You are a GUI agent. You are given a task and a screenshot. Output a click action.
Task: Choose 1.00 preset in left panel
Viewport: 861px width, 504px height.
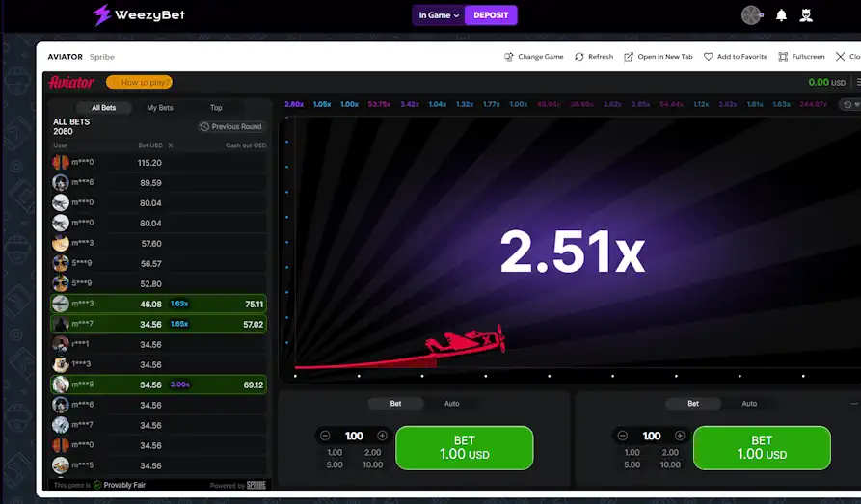pyautogui.click(x=335, y=452)
